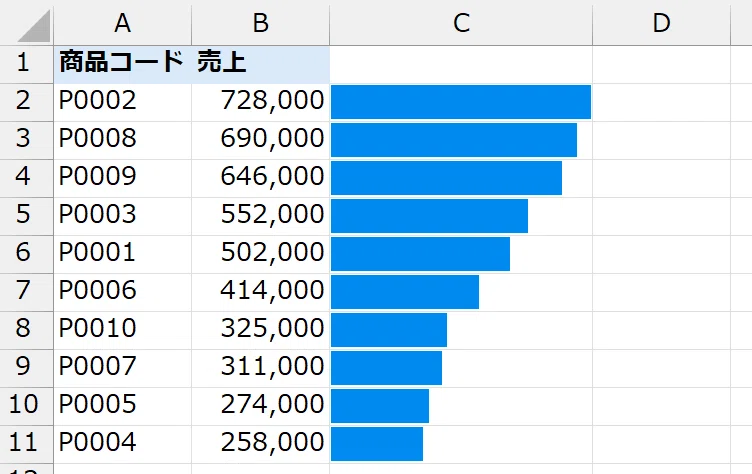Select column A header

[x=123, y=23]
